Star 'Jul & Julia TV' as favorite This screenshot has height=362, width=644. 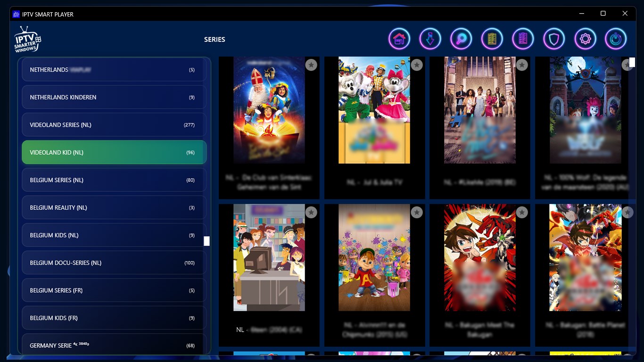(x=416, y=65)
